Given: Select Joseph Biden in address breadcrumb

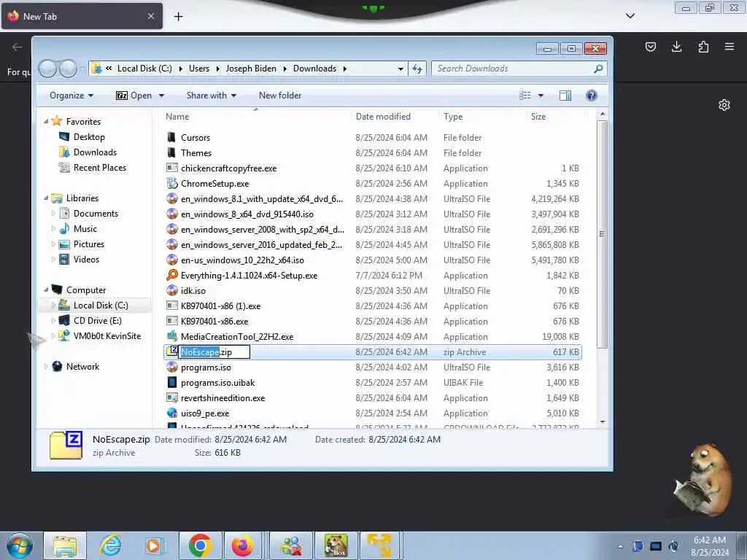Looking at the screenshot, I should 251,69.
